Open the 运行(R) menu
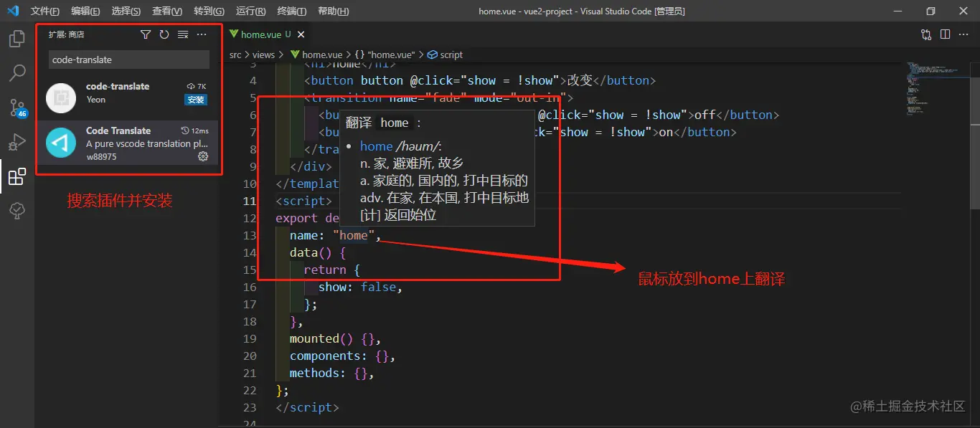This screenshot has height=428, width=980. [250, 11]
